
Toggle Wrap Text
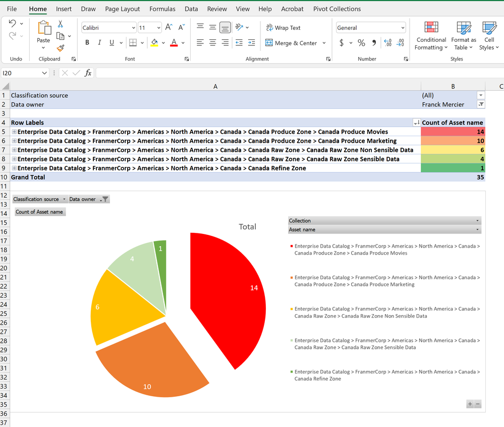pos(283,28)
